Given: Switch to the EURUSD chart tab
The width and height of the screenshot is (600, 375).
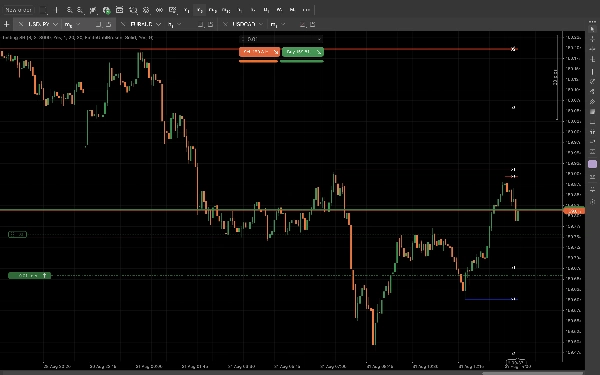Looking at the screenshot, I should (x=141, y=24).
